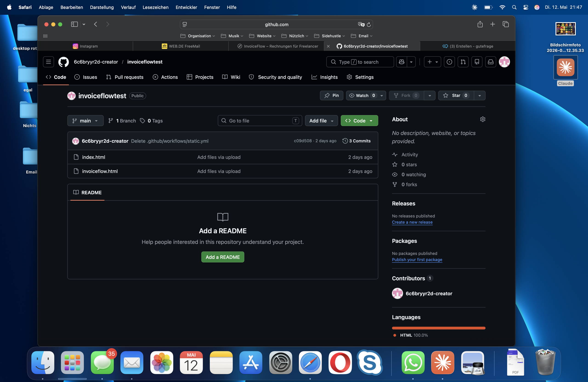Open GitHub global navigation hamburger menu
The image size is (588, 382).
coord(48,62)
